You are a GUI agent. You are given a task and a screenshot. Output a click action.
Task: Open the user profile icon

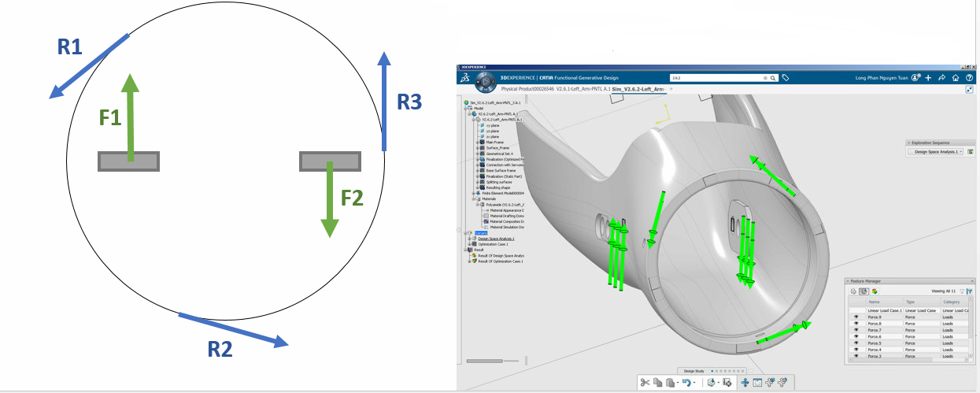[x=915, y=78]
